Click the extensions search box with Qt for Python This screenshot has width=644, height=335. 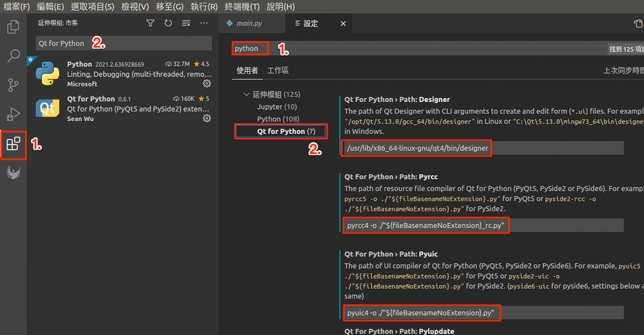pyautogui.click(x=124, y=43)
